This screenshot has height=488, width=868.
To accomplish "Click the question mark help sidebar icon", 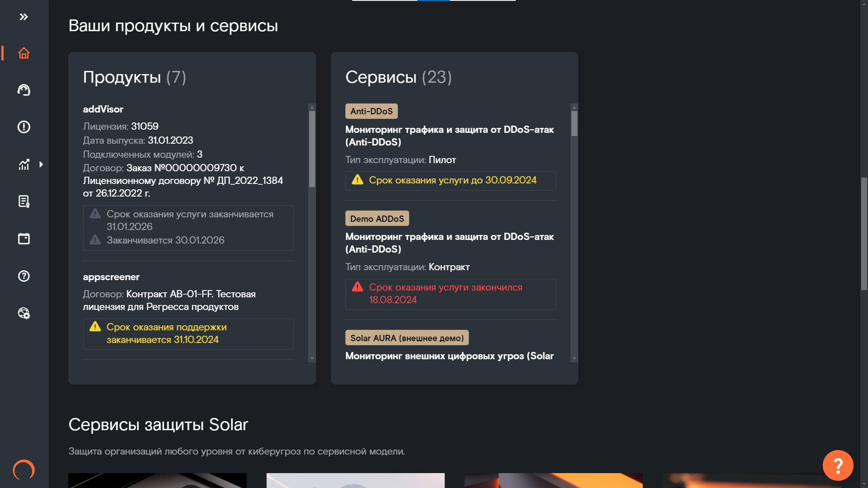I will coord(24,276).
